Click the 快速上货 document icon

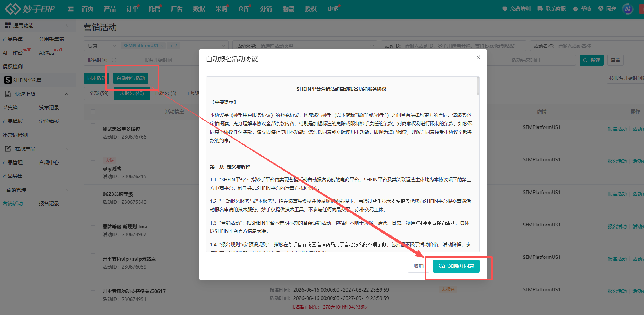[x=8, y=94]
